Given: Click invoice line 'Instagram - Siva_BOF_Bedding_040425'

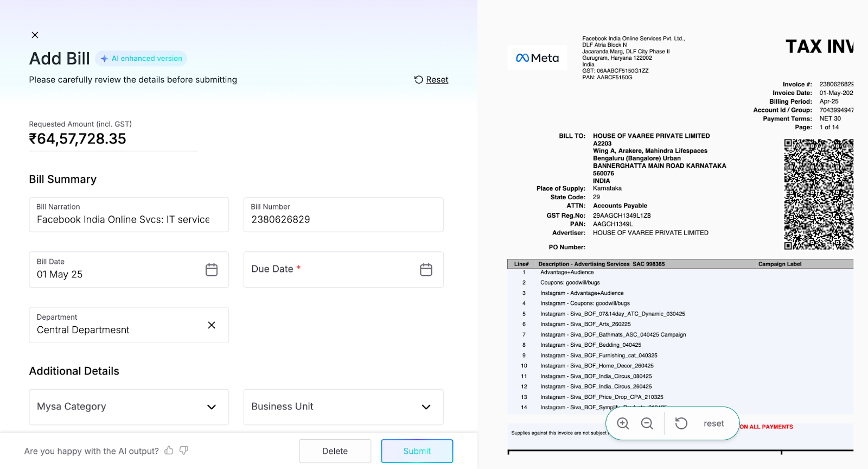Looking at the screenshot, I should click(x=591, y=345).
